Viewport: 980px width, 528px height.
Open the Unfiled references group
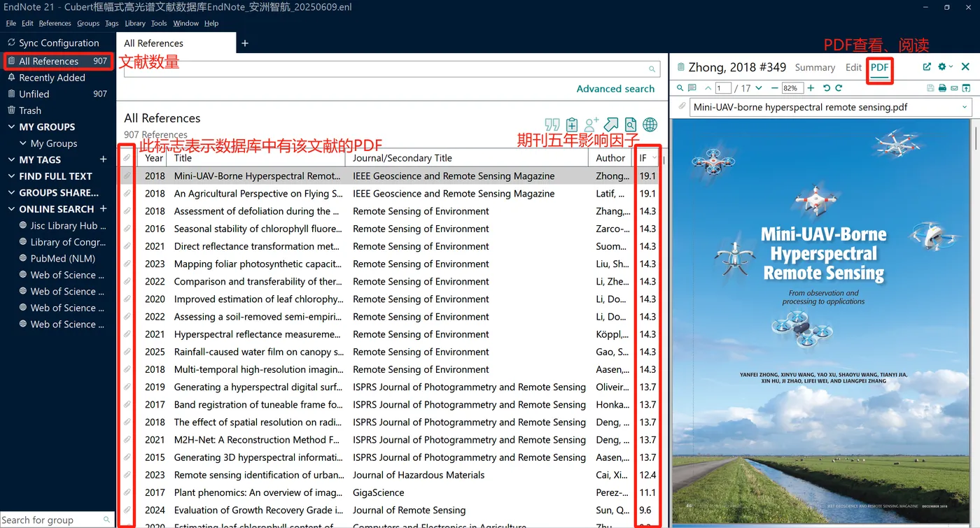point(57,94)
